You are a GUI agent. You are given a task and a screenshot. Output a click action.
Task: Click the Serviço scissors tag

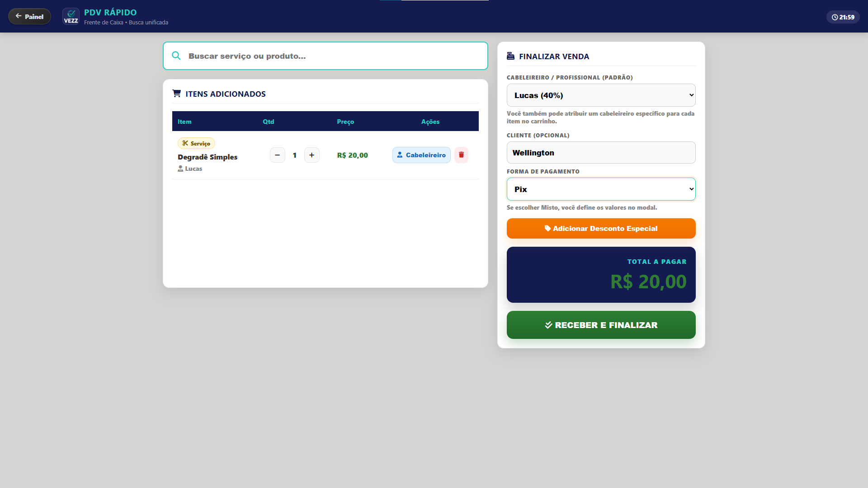click(196, 143)
